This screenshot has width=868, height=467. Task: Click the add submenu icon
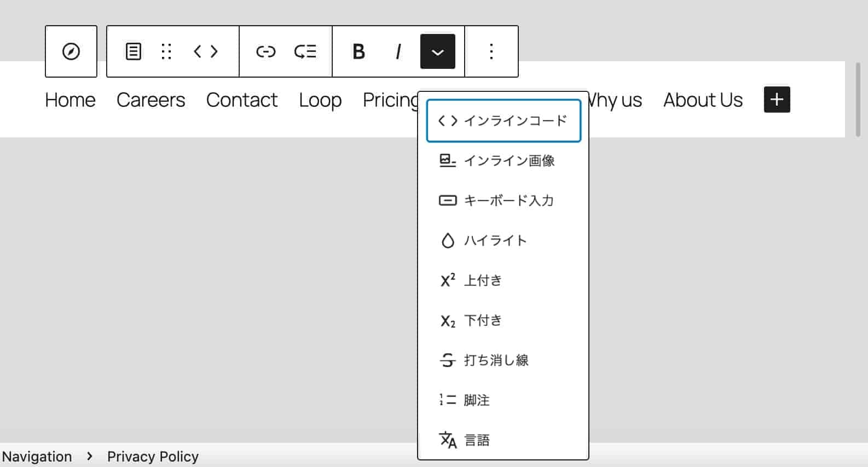tap(305, 51)
